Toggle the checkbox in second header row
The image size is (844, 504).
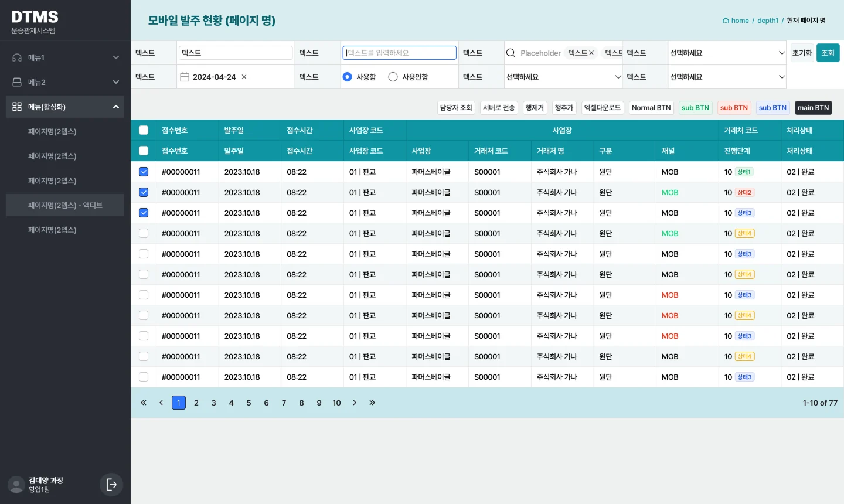click(144, 151)
